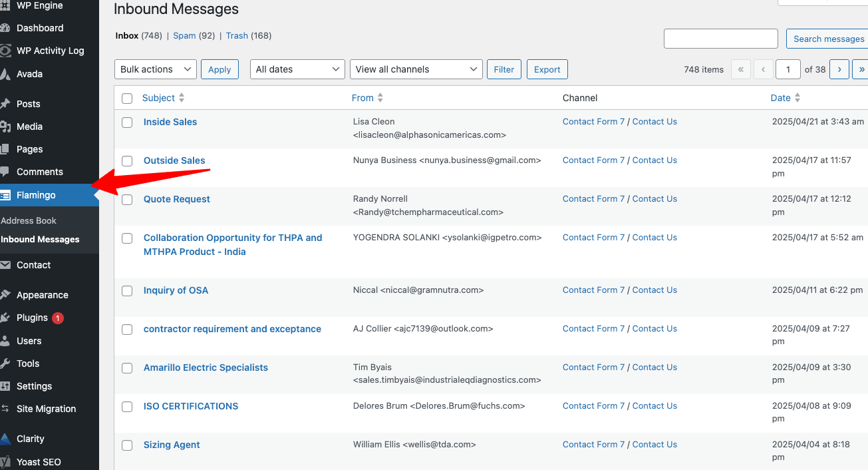Toggle the select-all checkbox in header
The image size is (868, 470).
coord(127,99)
